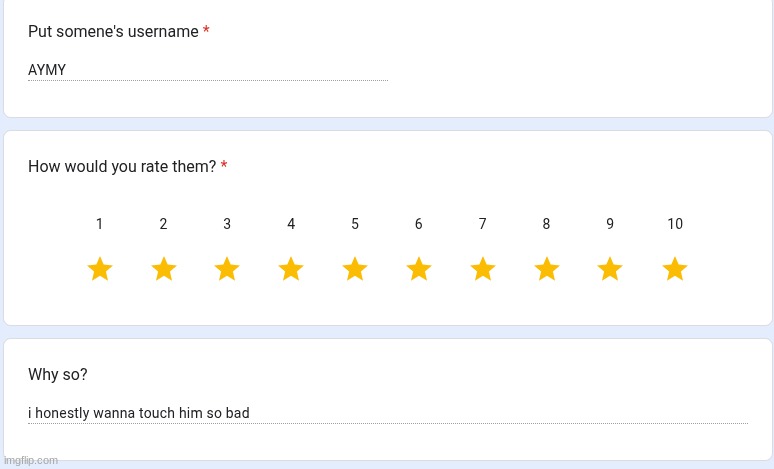Click the number 4 rating label

tap(291, 224)
